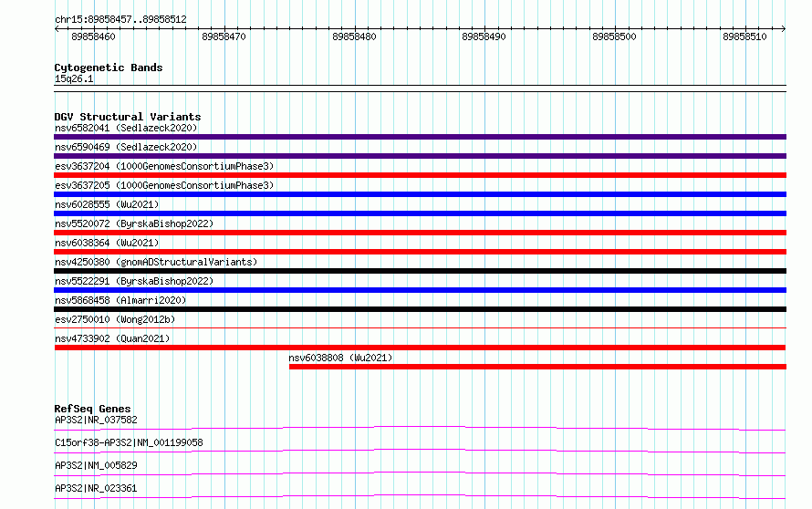Click the red bar of nsv6038364

pyautogui.click(x=420, y=252)
